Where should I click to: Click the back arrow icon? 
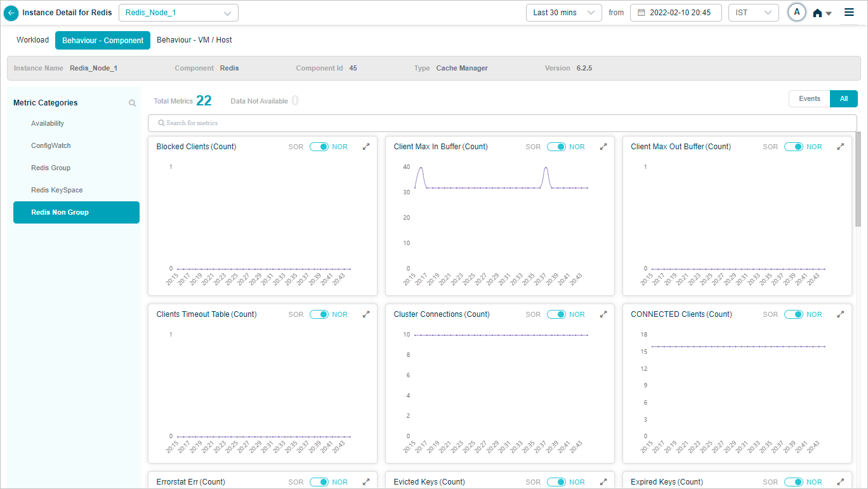tap(11, 13)
